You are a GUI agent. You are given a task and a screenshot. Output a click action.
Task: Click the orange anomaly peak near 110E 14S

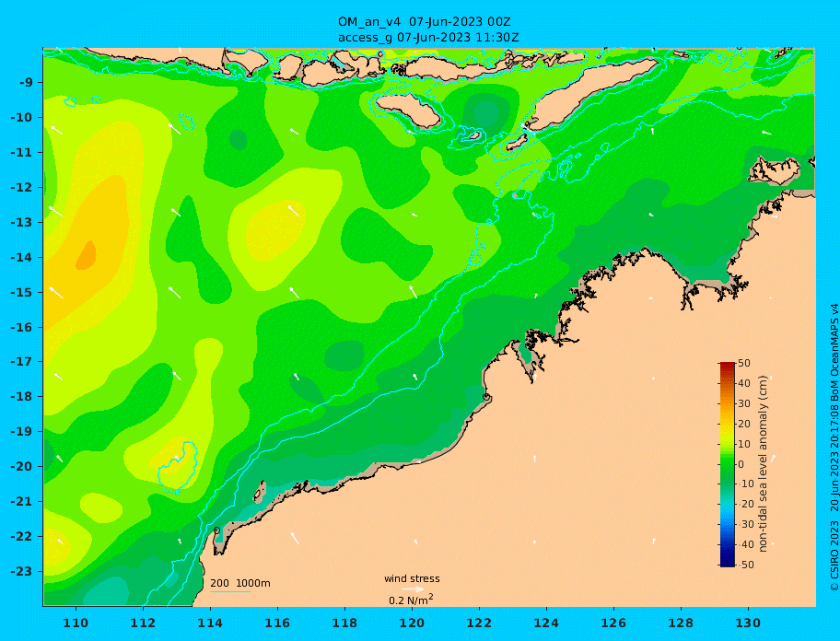tap(86, 255)
